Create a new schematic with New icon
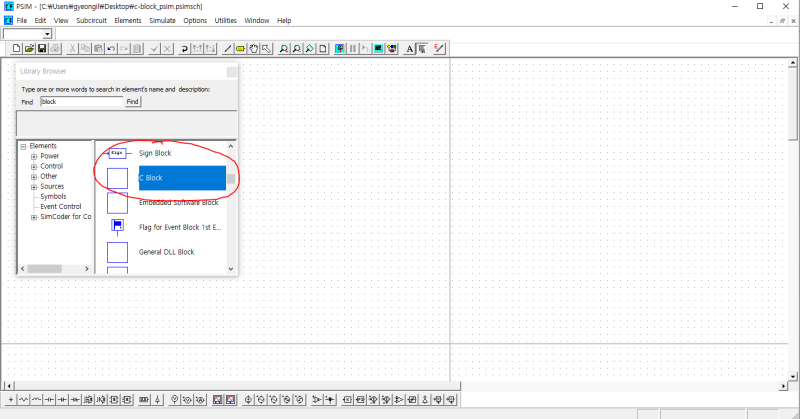 coord(16,49)
